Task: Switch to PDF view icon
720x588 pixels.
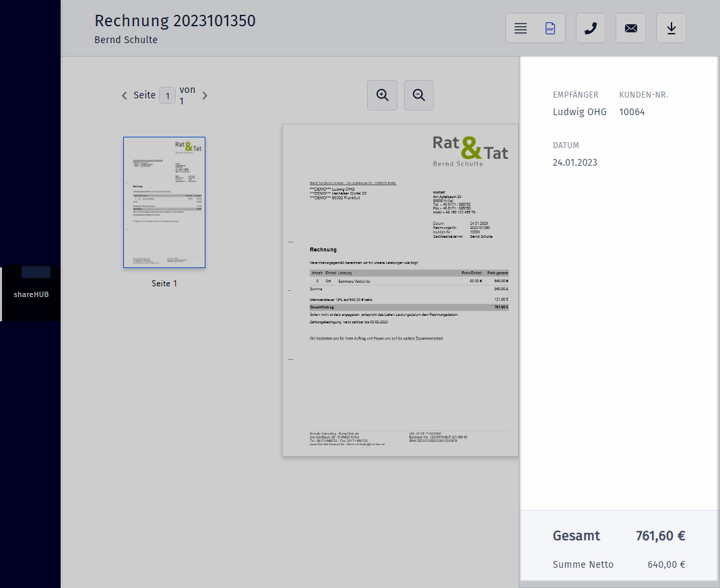Action: pyautogui.click(x=550, y=28)
